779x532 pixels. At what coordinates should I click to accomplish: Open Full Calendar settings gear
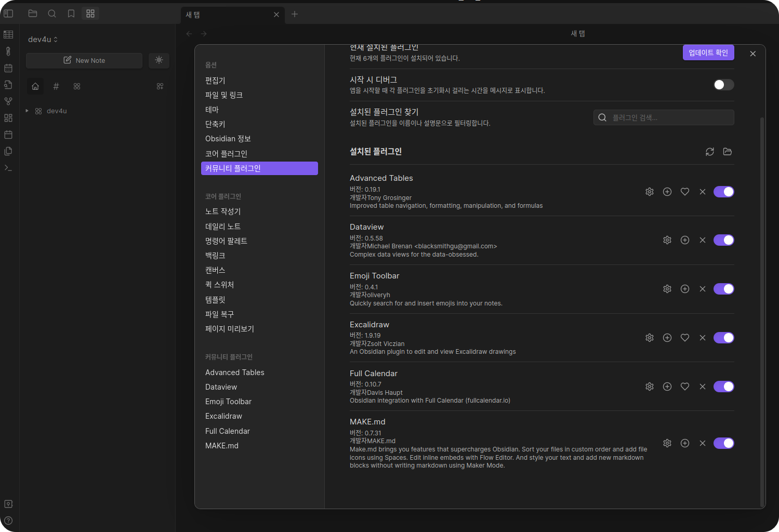pyautogui.click(x=650, y=387)
